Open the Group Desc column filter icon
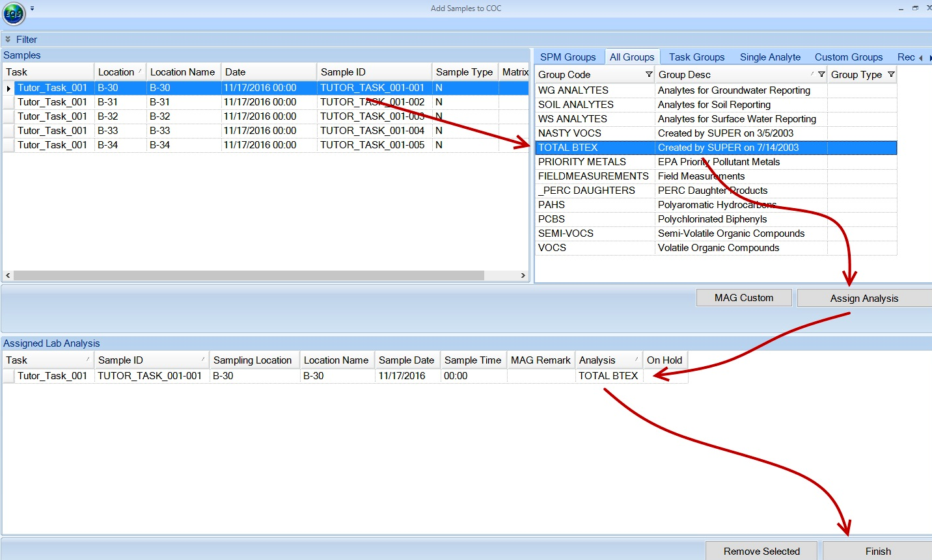 [x=821, y=75]
